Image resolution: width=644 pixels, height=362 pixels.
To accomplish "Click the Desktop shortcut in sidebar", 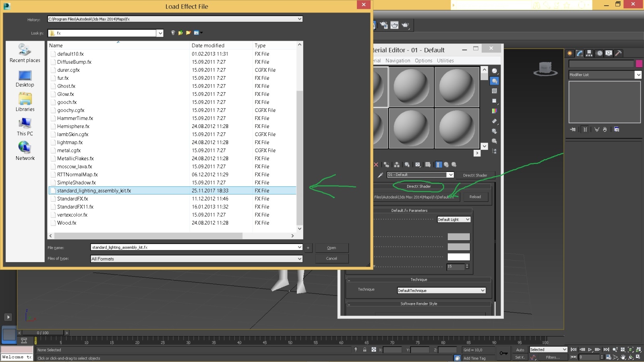I will 25,78.
